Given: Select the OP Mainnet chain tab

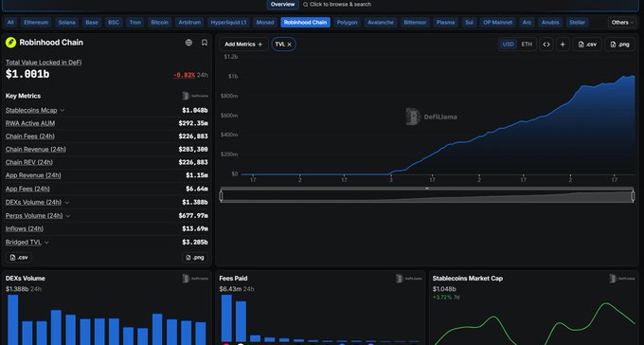Looking at the screenshot, I should (x=498, y=22).
